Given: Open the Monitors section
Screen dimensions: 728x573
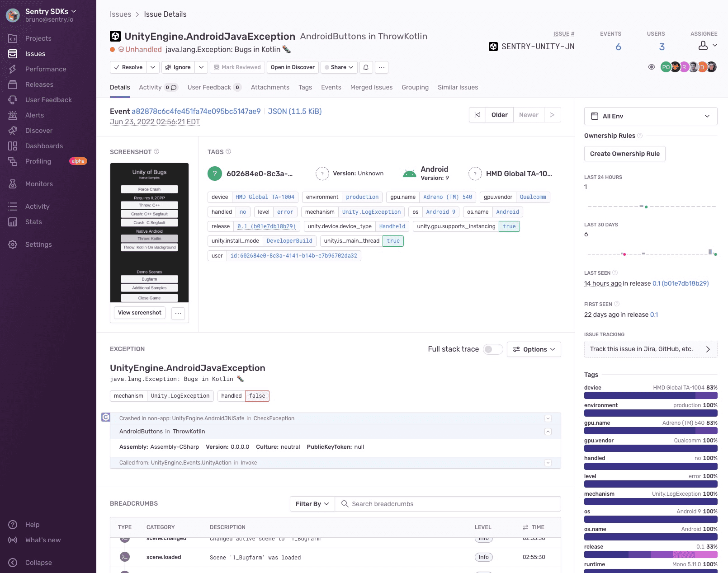Looking at the screenshot, I should (x=39, y=184).
